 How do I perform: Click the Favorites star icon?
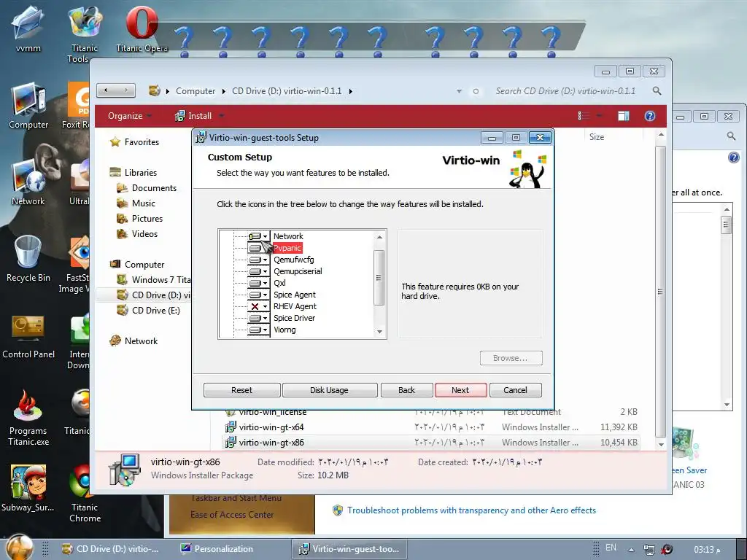115,142
